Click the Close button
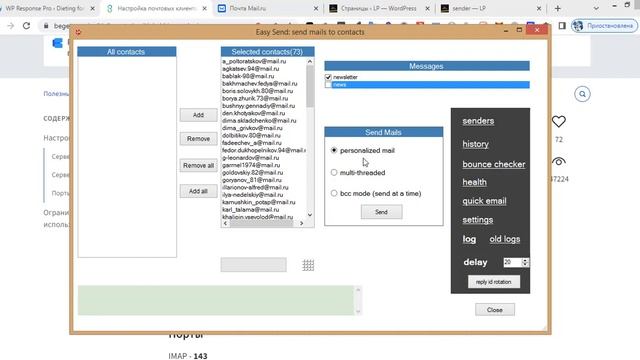640x360 pixels. [x=495, y=310]
